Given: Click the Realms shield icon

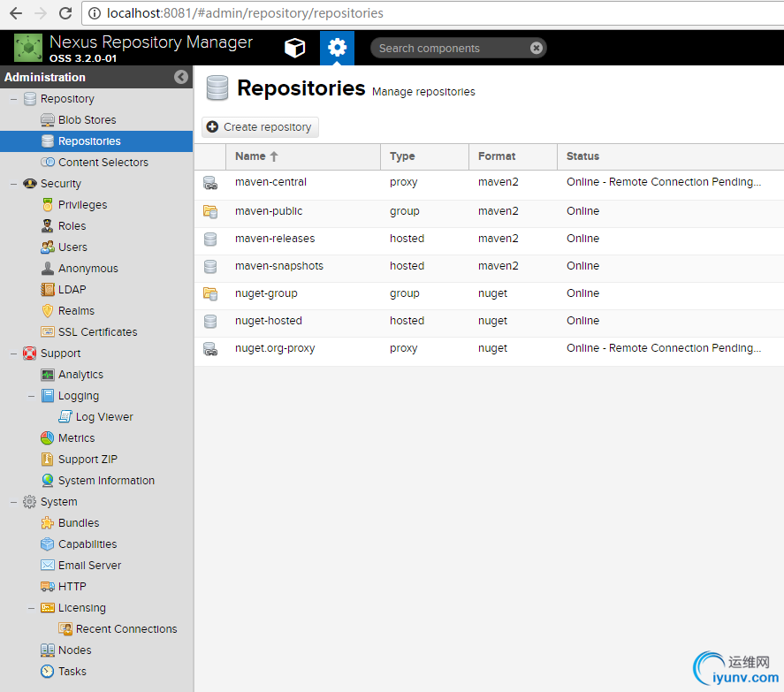Looking at the screenshot, I should coord(48,310).
